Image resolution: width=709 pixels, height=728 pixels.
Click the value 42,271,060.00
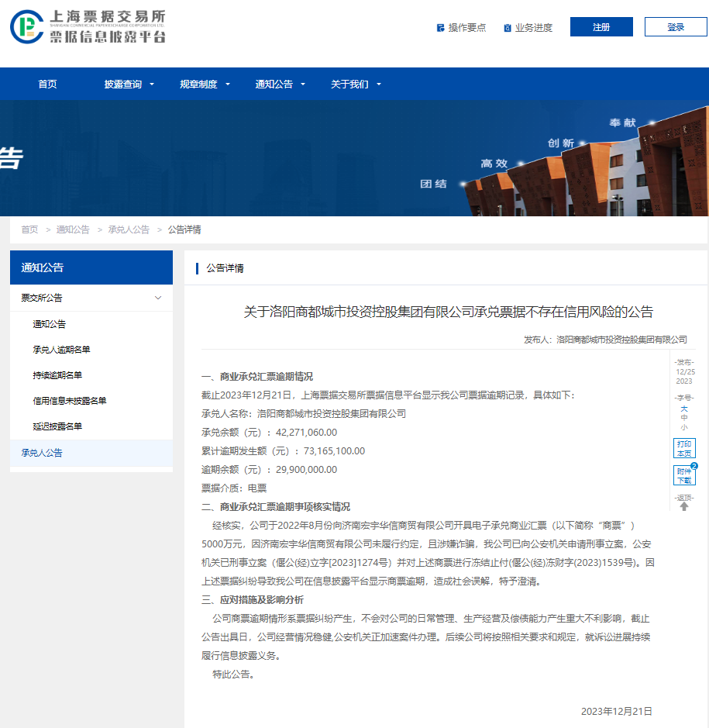click(306, 433)
